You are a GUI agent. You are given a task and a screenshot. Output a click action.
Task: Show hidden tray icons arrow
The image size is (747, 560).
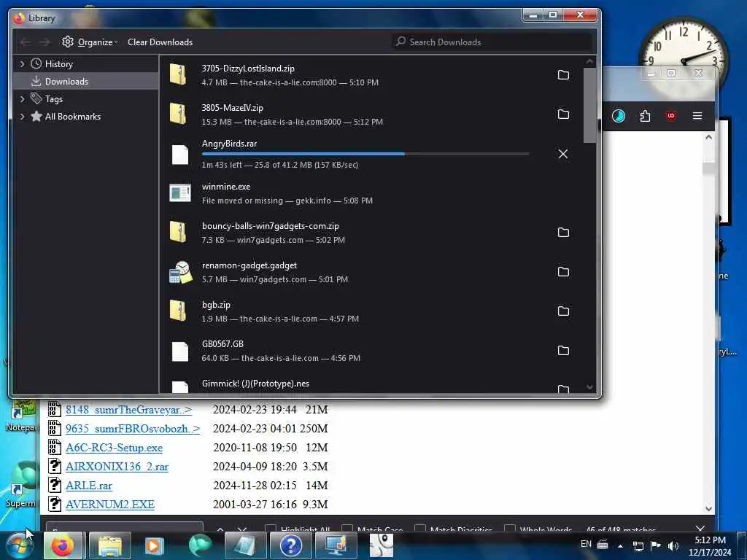click(620, 545)
